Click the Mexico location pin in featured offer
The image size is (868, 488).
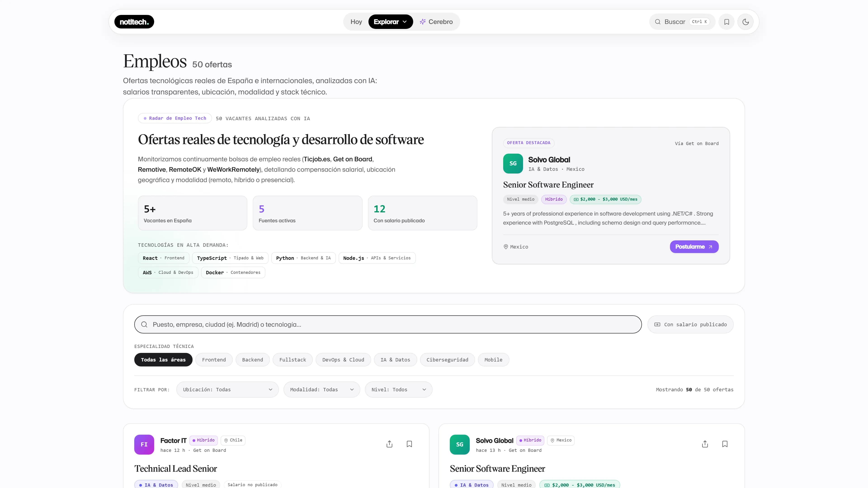(505, 246)
